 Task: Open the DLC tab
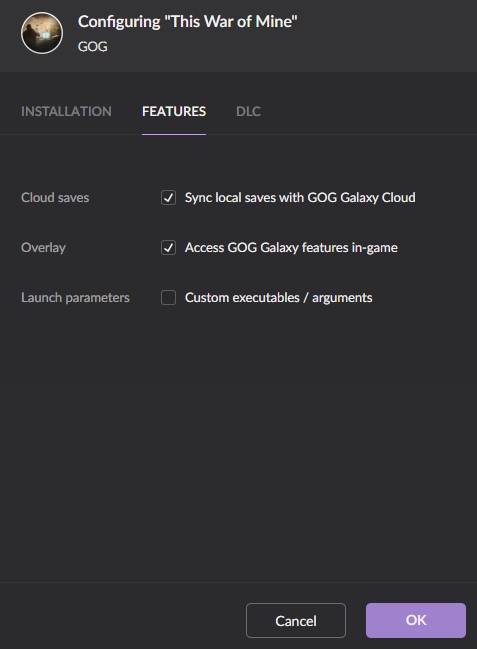click(x=248, y=111)
